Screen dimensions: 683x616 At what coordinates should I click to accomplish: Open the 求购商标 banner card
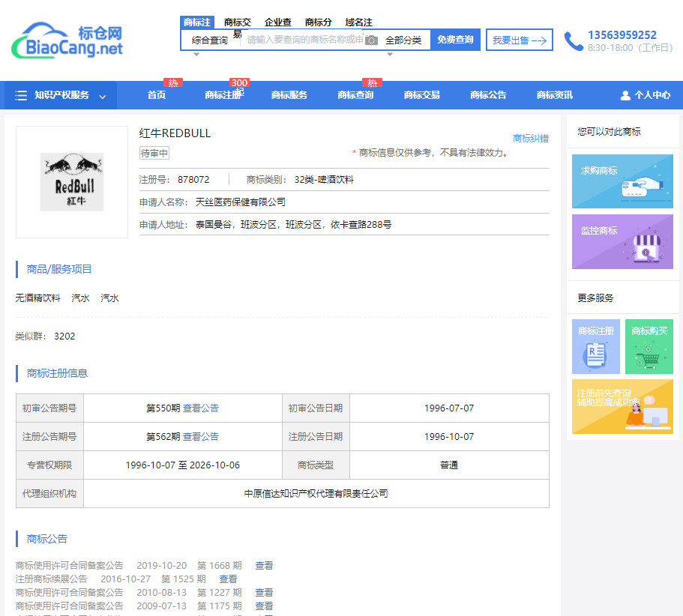click(x=622, y=181)
